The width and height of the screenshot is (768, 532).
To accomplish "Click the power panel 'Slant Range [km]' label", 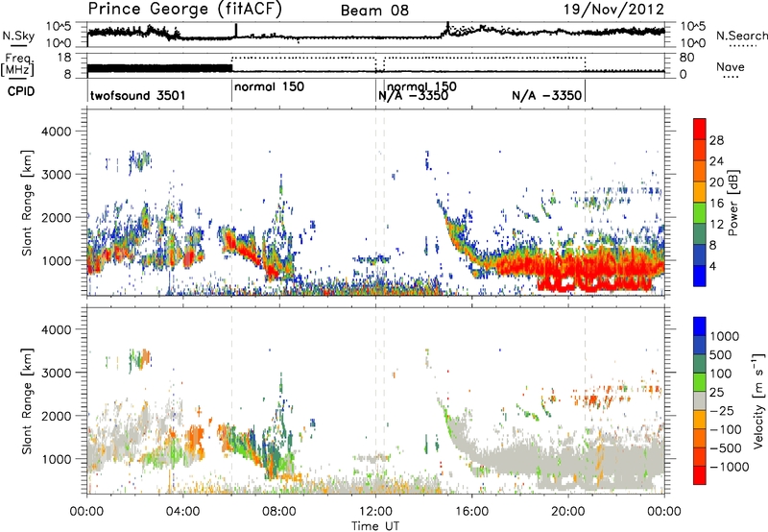I will [x=27, y=203].
